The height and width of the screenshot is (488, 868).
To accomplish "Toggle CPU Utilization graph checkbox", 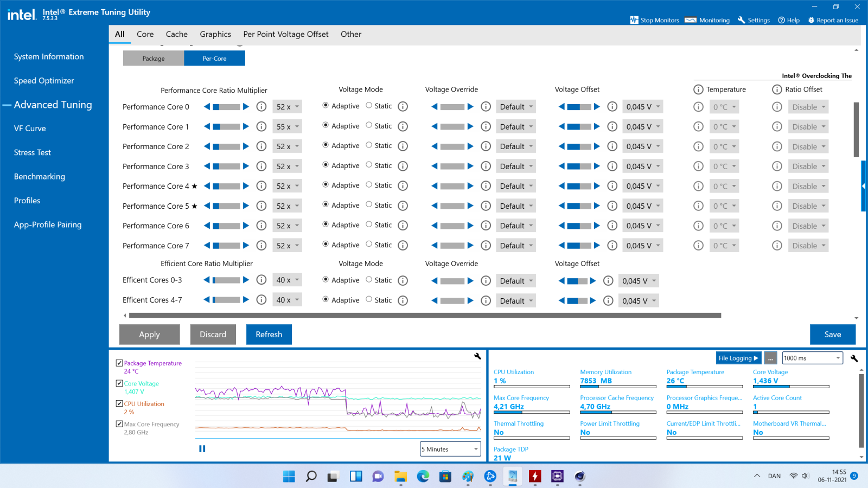I will pos(119,403).
